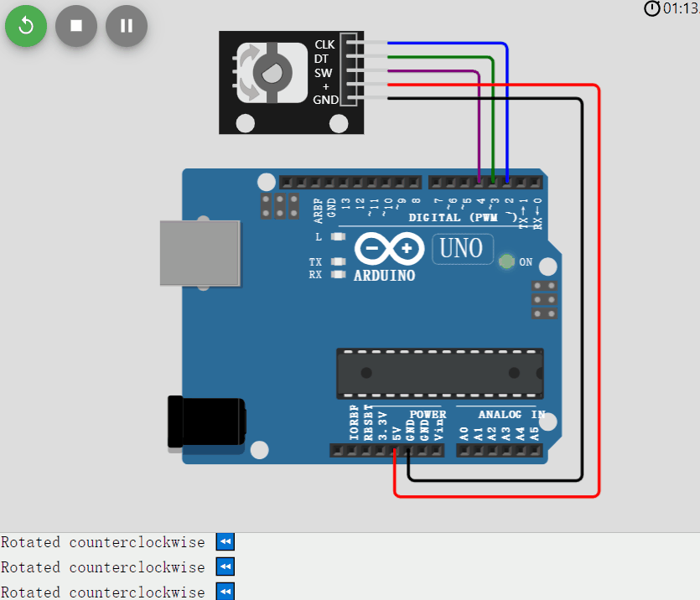700x600 pixels.
Task: Click the UNO label on board
Action: pos(463,249)
